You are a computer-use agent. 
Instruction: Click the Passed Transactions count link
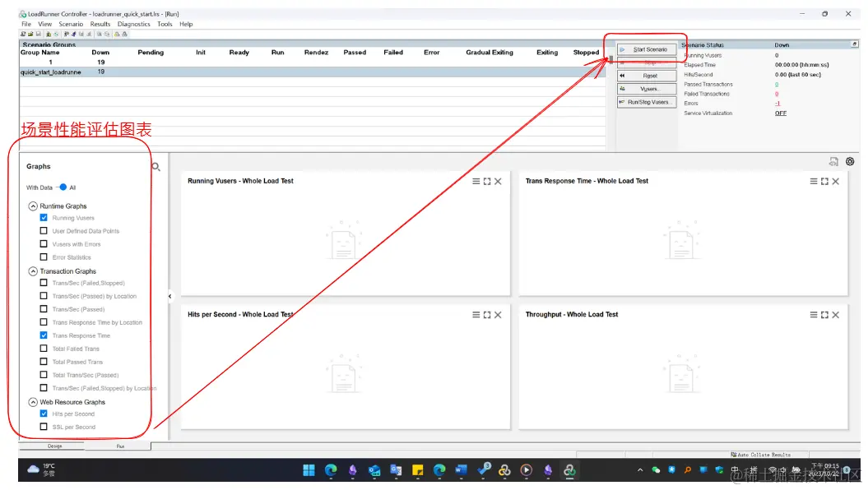point(777,85)
